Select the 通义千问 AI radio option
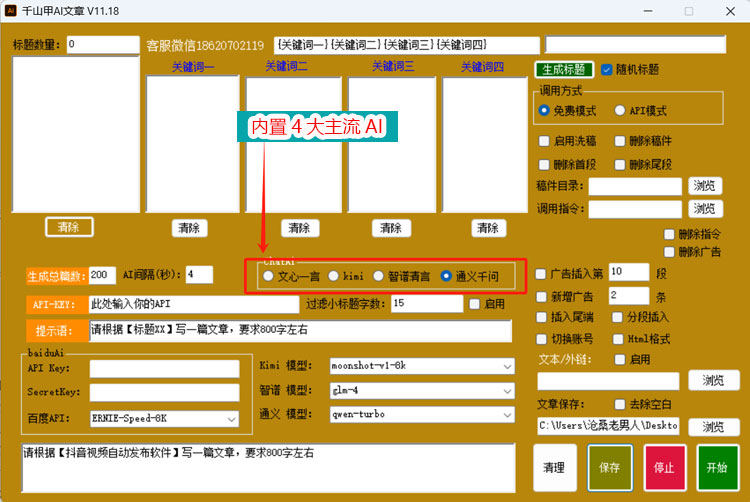The width and height of the screenshot is (750, 502). click(446, 276)
